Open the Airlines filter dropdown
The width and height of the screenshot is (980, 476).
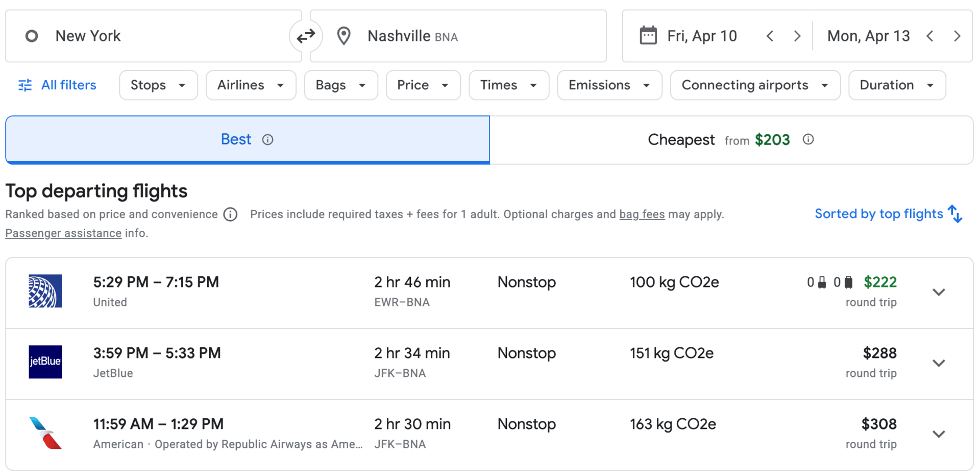(x=251, y=85)
